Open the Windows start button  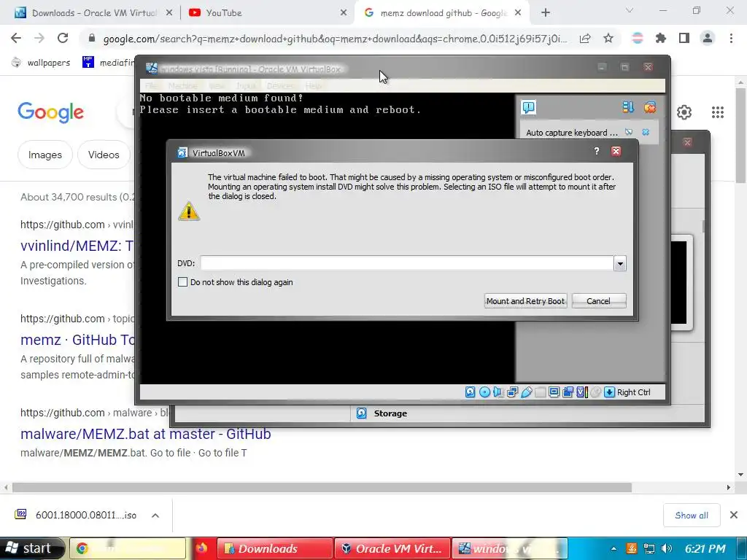(31, 548)
